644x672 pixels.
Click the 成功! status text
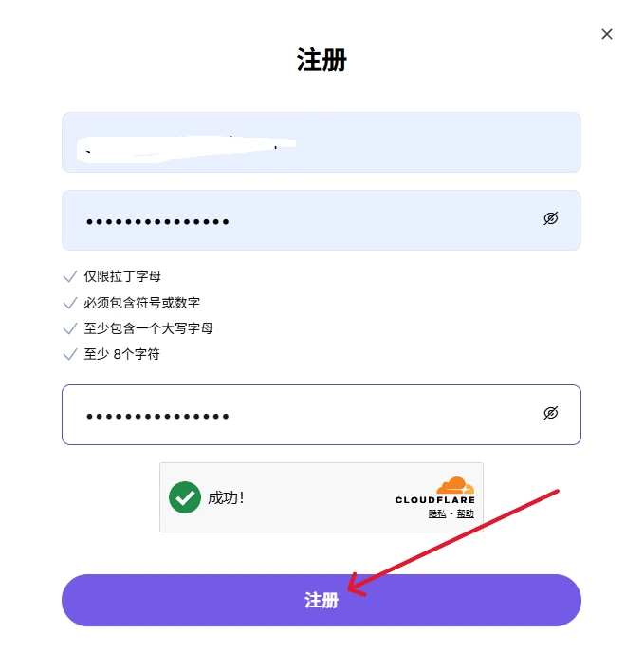click(226, 498)
